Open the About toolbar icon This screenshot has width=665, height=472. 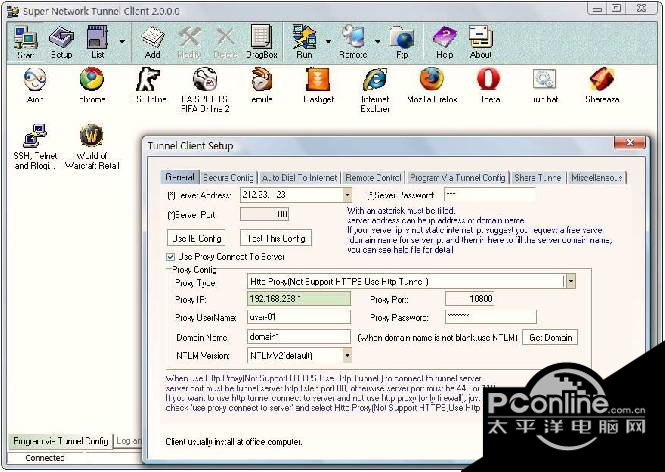[x=481, y=42]
